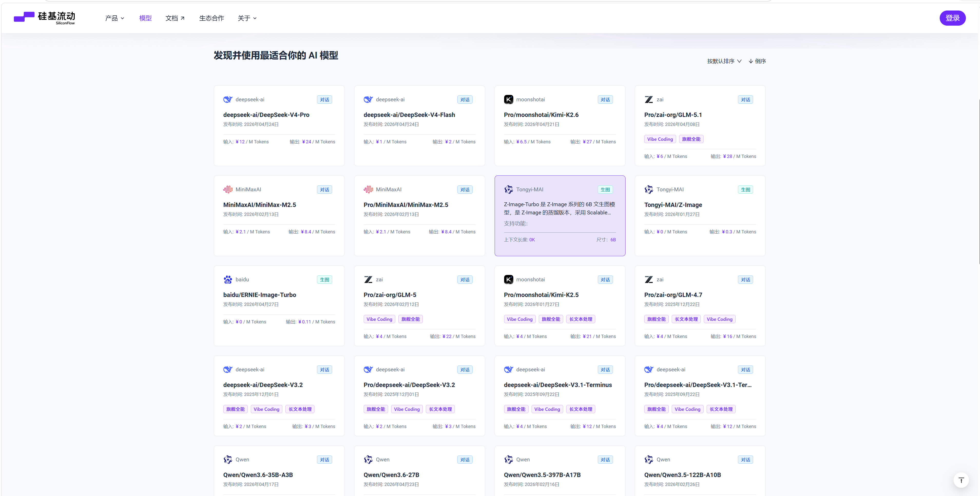Screen dimensions: 980x496
Task: Click "输出: ¥0.11 / M Tokens" price text
Action: tap(310, 322)
